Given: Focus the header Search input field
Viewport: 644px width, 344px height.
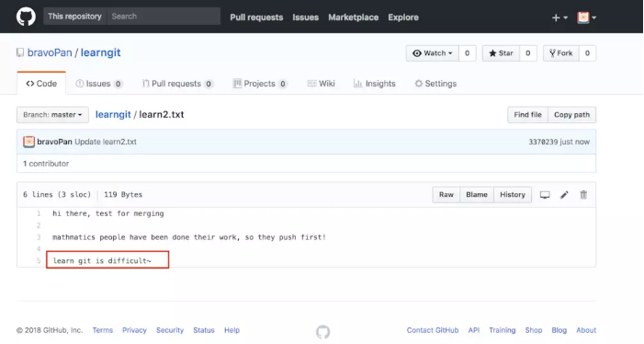Looking at the screenshot, I should 164,17.
